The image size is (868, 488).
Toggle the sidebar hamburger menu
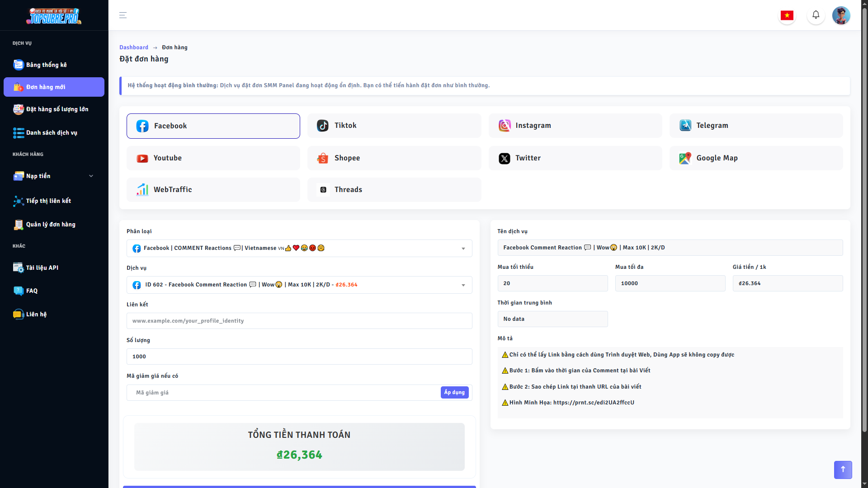tap(123, 15)
